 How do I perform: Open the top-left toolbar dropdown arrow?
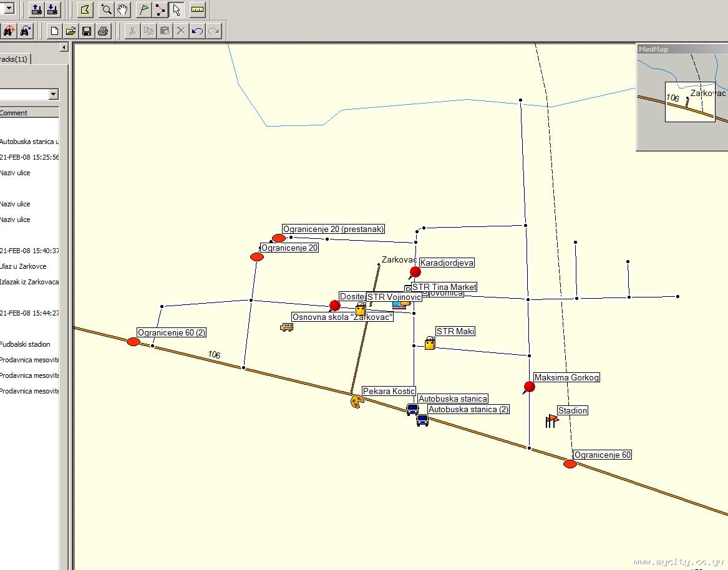point(8,8)
